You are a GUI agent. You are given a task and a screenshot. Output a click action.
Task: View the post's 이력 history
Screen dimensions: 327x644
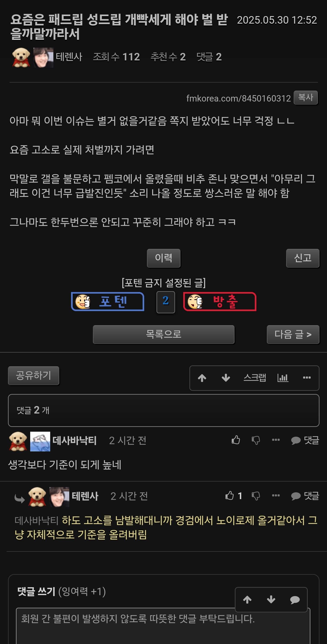tap(163, 258)
